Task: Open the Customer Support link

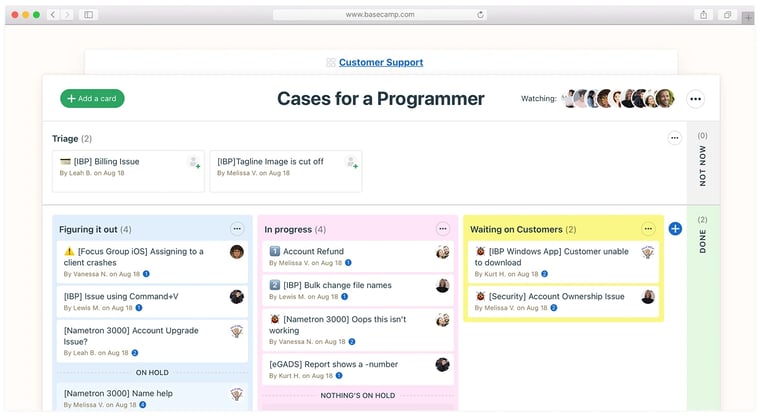Action: tap(380, 62)
